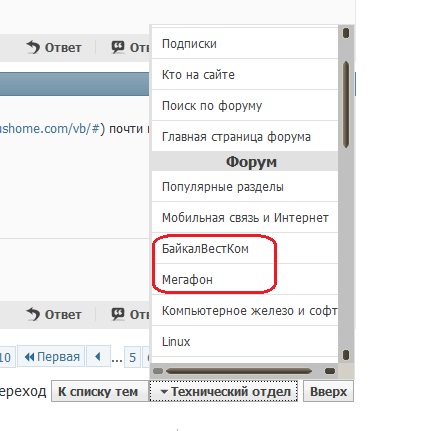This screenshot has height=431, width=433.
Task: Go to previous page using the left arrow
Action: coord(98,357)
